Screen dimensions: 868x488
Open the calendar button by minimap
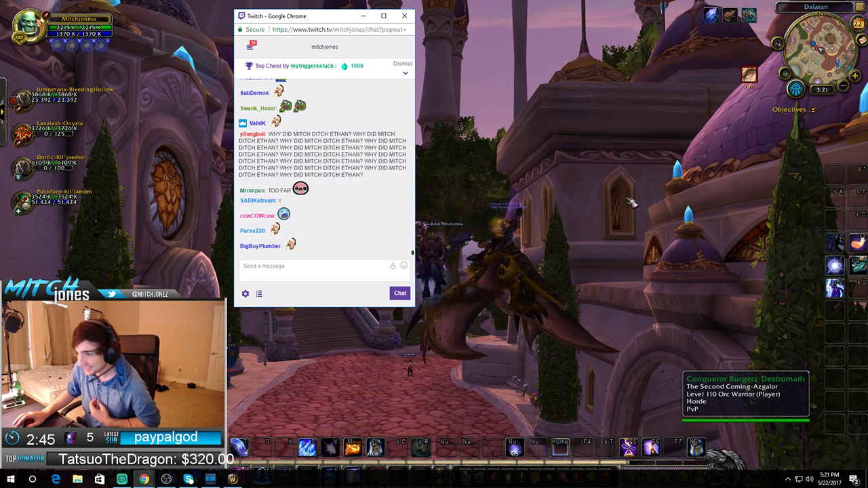point(859,24)
